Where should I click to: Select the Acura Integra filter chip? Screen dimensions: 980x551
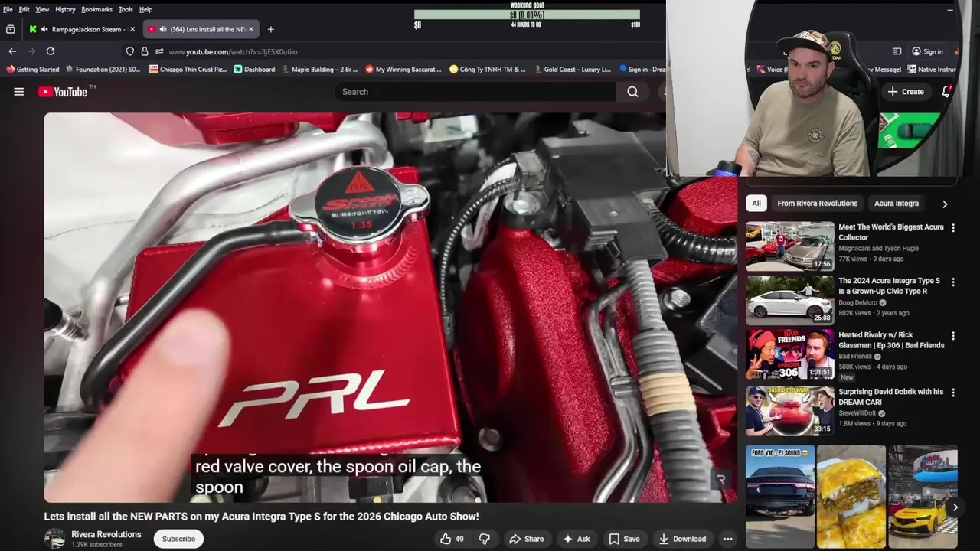point(897,204)
